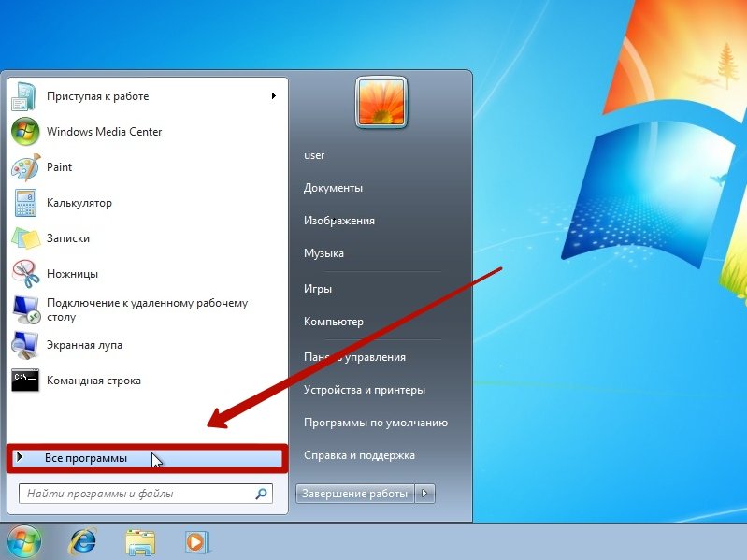Expand the Приступая к работе submenu arrow
Screen dimensions: 747x560
pos(273,96)
